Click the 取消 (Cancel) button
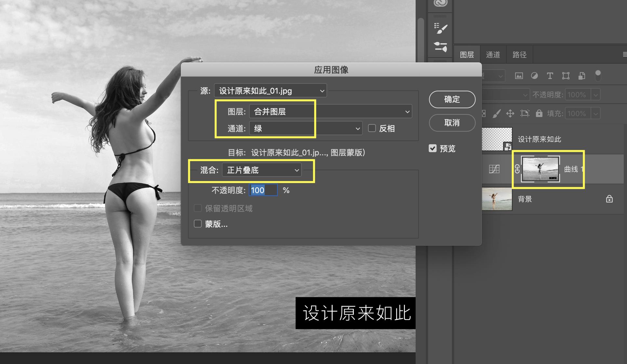Viewport: 627px width, 364px height. 452,123
